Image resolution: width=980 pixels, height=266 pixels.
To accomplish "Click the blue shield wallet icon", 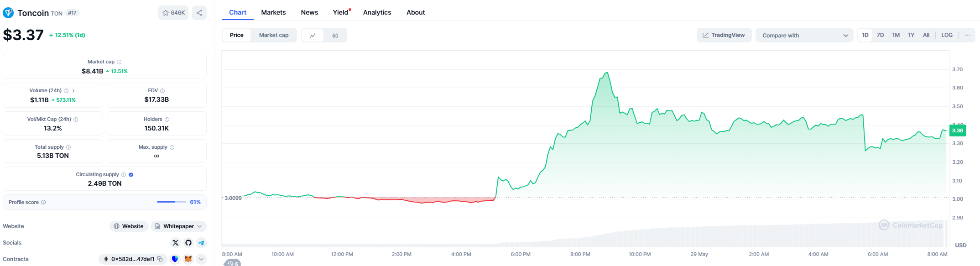I will pyautogui.click(x=175, y=259).
